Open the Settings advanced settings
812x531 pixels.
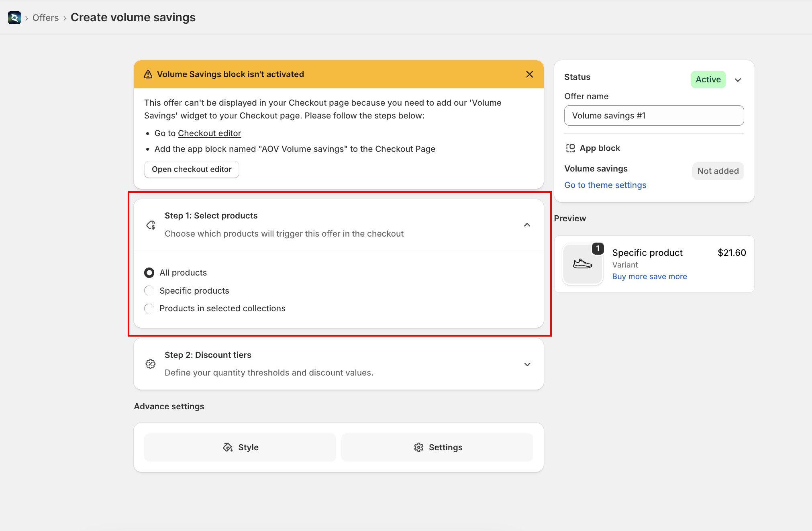pyautogui.click(x=437, y=447)
